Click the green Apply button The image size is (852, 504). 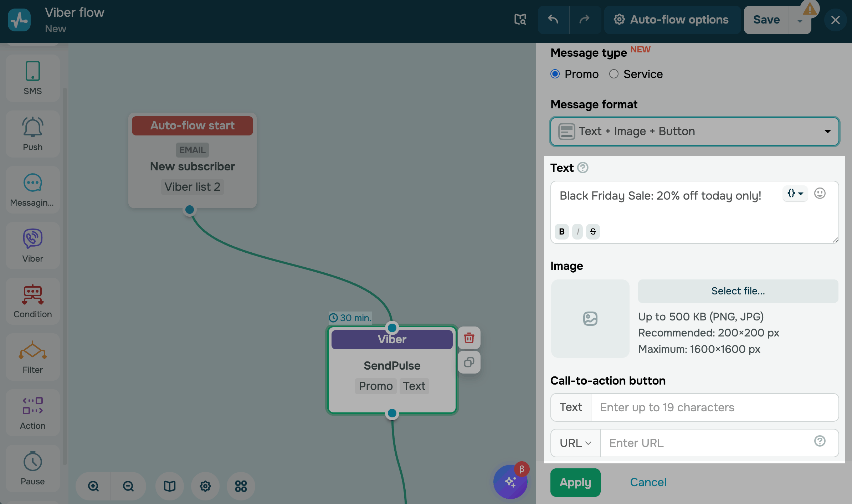pos(575,482)
